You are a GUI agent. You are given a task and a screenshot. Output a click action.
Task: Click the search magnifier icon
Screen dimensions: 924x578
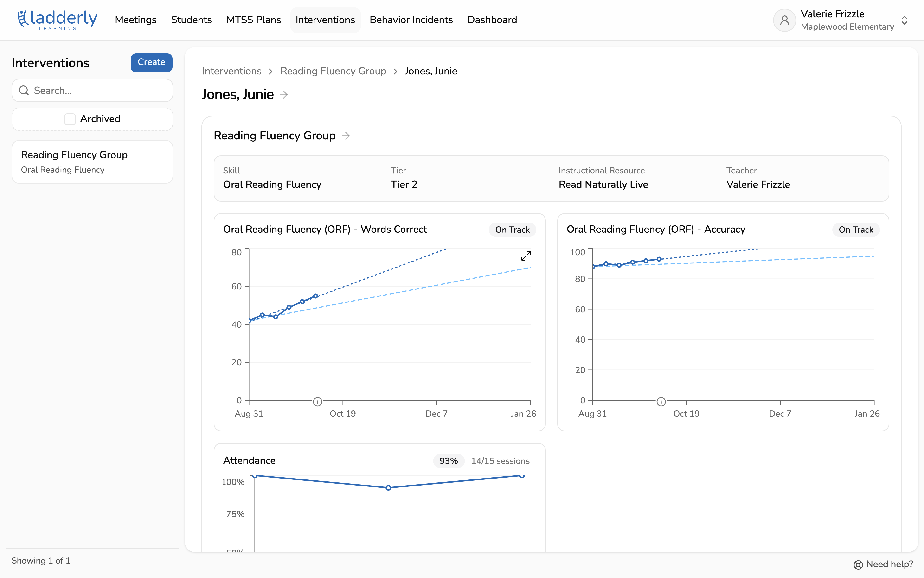[24, 90]
